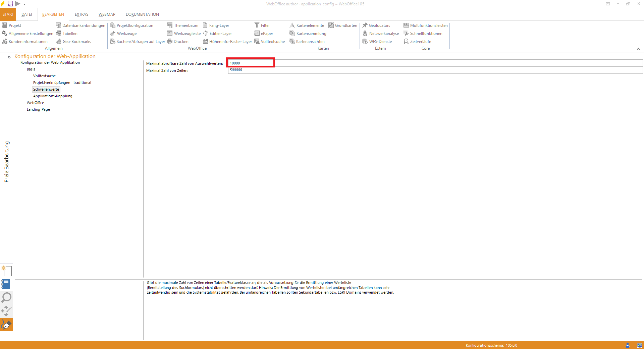The image size is (644, 349).
Task: Select Landing-Page tree node
Action: [38, 109]
